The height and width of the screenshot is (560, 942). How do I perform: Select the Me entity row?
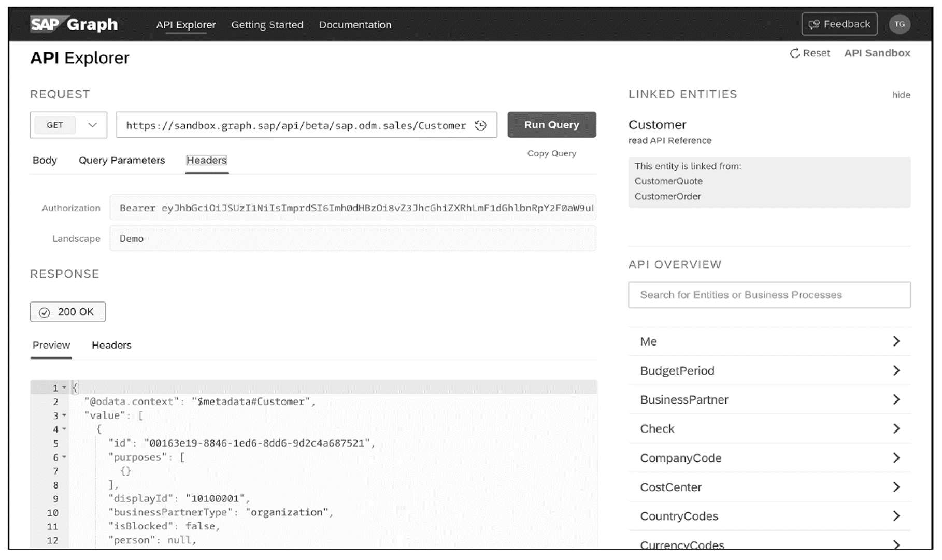(x=769, y=341)
